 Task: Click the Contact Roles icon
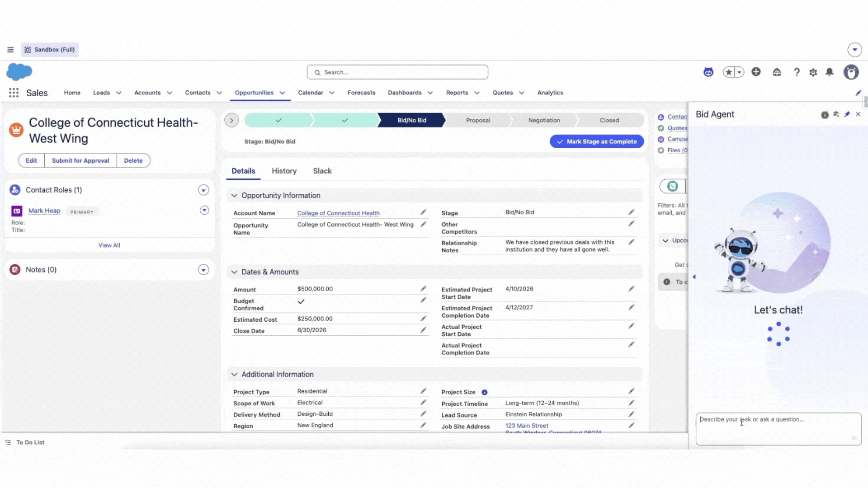point(15,190)
